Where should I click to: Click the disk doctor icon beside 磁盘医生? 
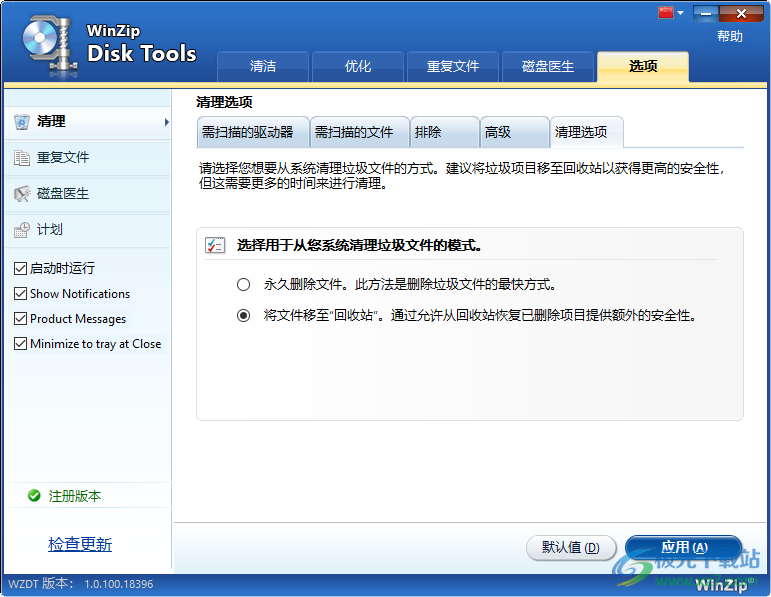point(22,194)
